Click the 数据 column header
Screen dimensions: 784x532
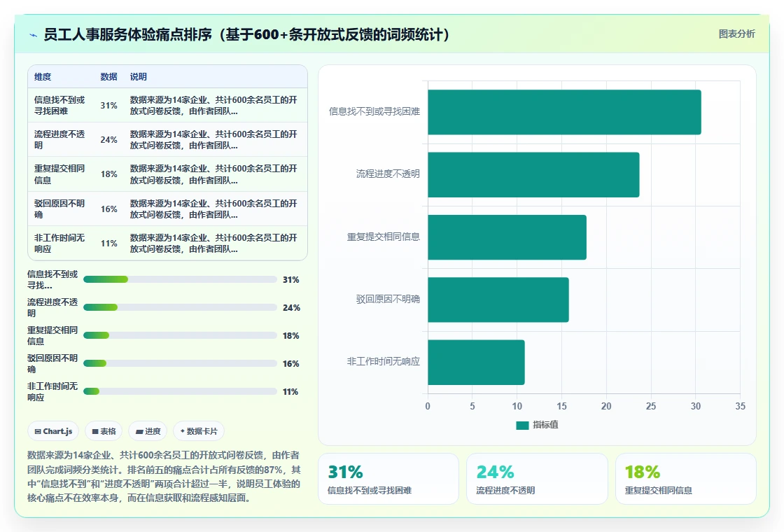tap(108, 76)
